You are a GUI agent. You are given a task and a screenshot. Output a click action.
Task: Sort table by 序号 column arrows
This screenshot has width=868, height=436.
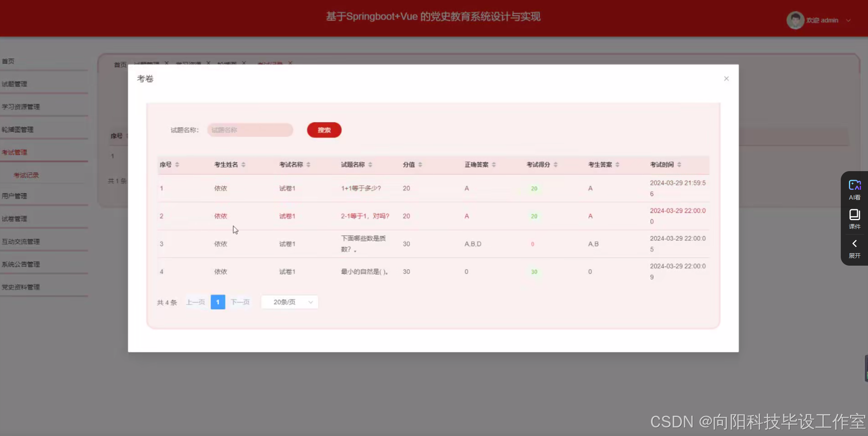click(x=177, y=165)
